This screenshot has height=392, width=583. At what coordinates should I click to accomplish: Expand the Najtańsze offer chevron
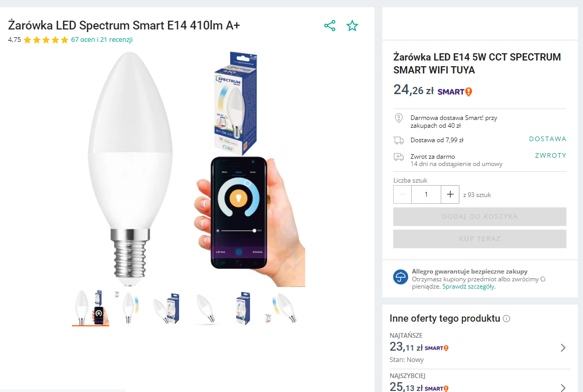tap(563, 348)
